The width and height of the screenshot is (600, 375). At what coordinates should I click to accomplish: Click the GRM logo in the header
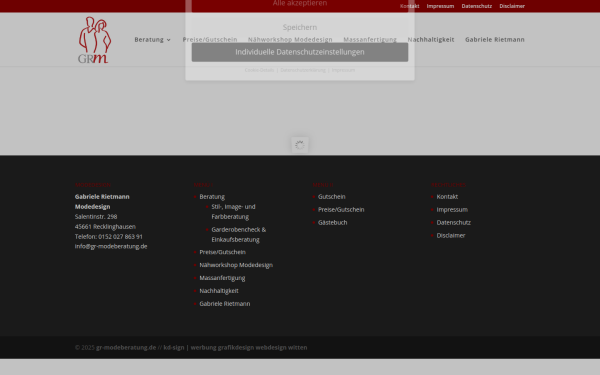[95, 40]
